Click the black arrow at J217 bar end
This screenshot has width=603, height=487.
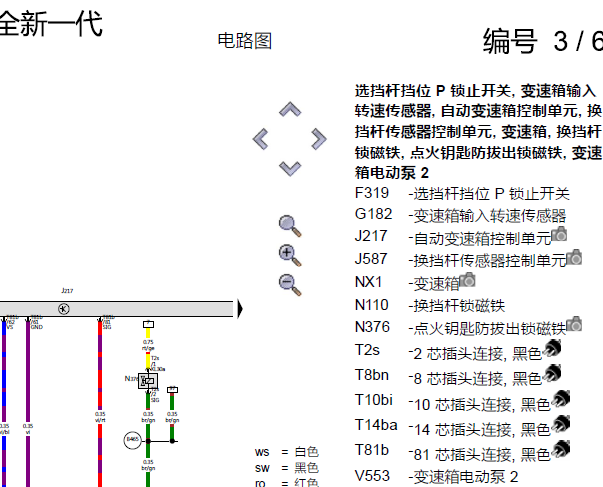coord(240,309)
